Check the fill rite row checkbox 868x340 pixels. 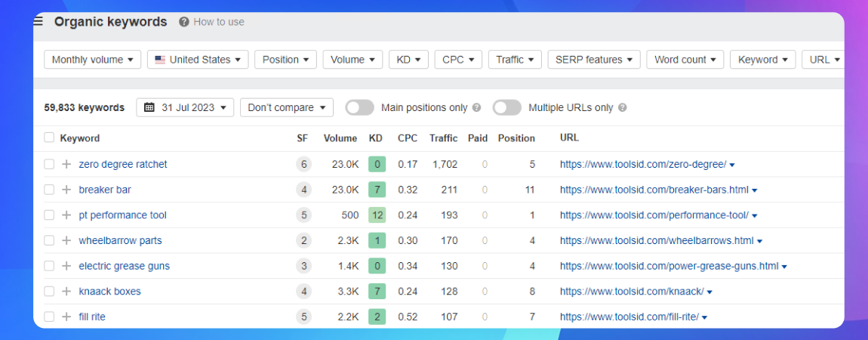(49, 317)
